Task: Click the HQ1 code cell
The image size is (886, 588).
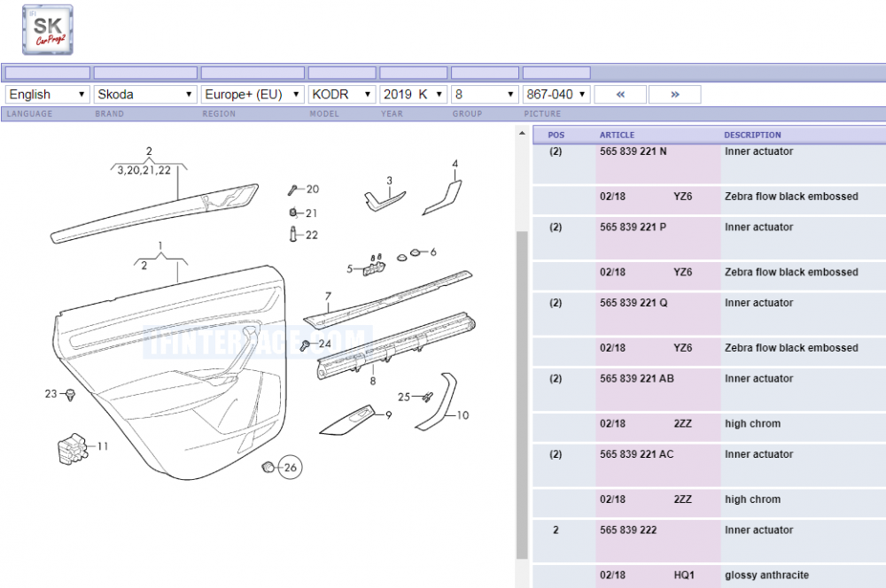Action: point(684,575)
